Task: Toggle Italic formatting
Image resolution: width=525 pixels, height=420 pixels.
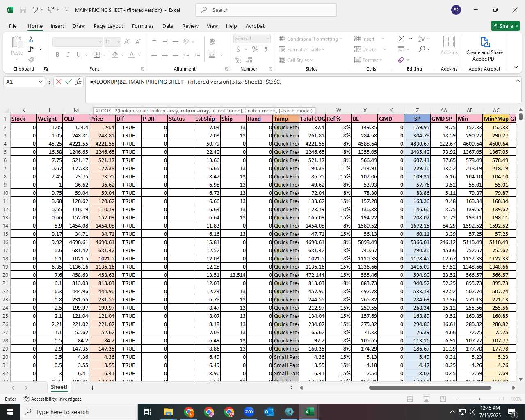Action: tap(68, 55)
